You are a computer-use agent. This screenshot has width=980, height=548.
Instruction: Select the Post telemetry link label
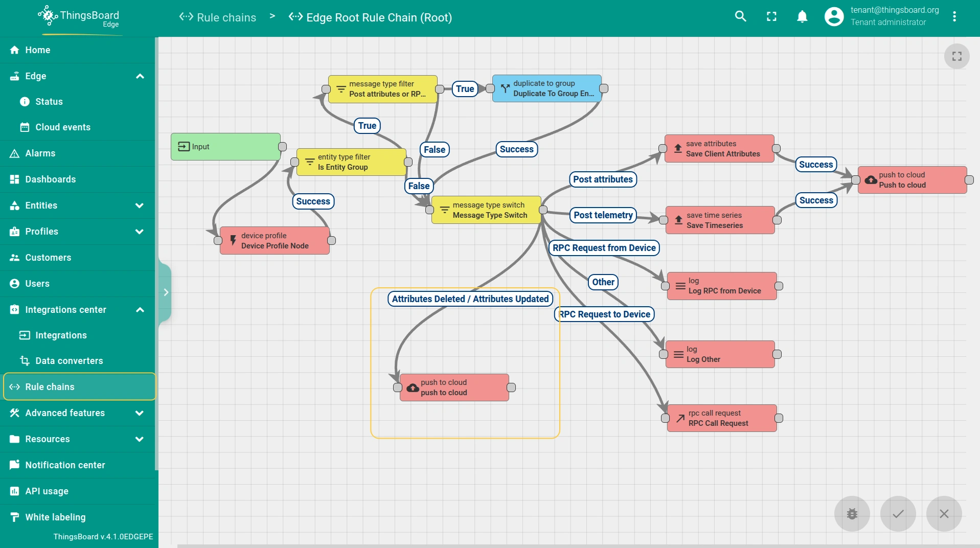(x=603, y=215)
